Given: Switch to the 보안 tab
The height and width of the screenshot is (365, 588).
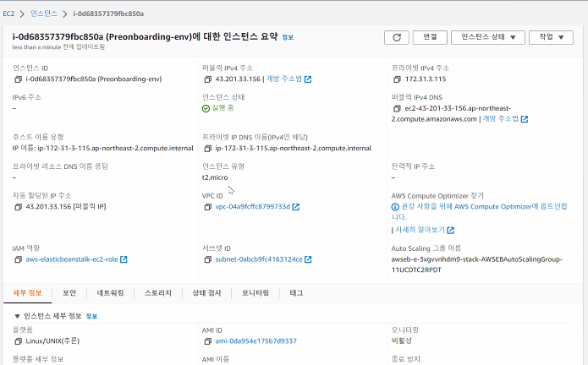Looking at the screenshot, I should (x=69, y=293).
